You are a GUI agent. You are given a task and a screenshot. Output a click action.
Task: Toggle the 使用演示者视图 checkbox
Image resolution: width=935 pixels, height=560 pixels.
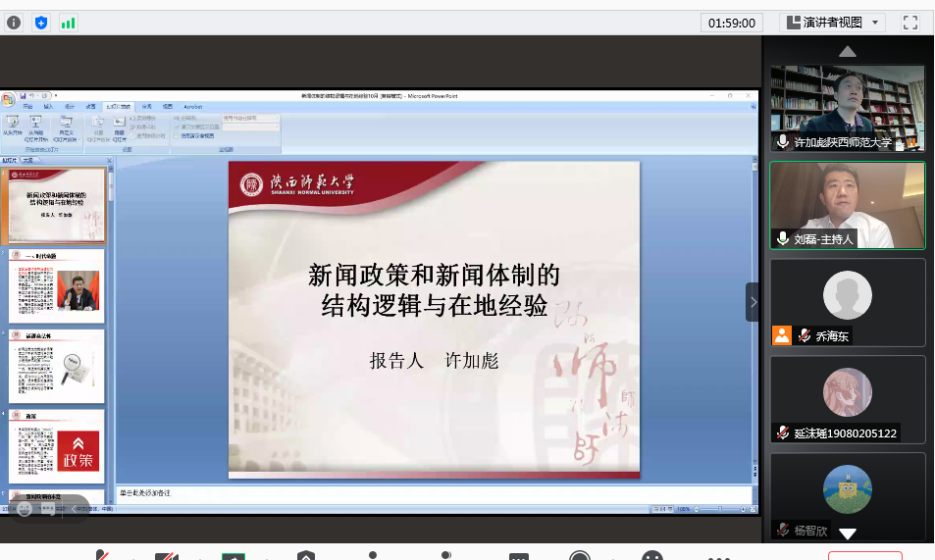(177, 136)
